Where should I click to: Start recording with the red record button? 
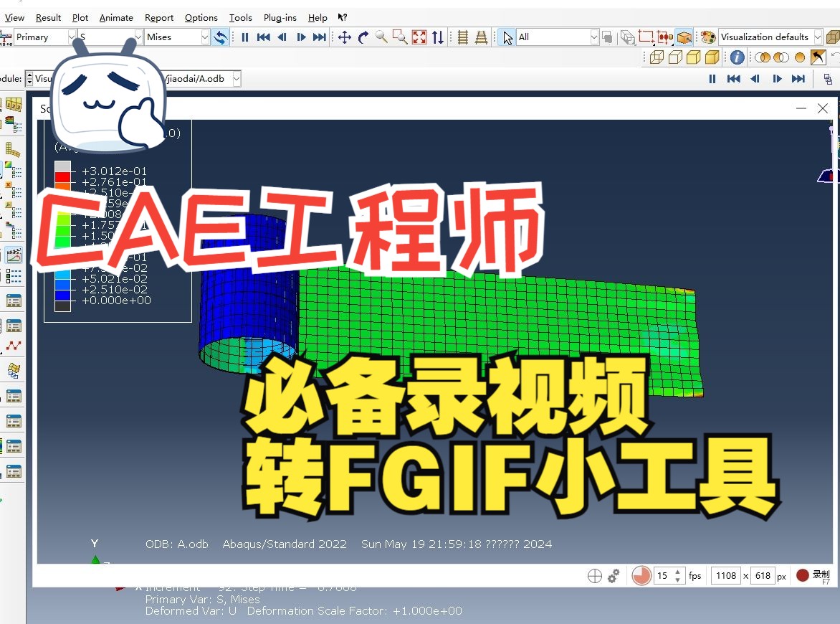point(803,575)
